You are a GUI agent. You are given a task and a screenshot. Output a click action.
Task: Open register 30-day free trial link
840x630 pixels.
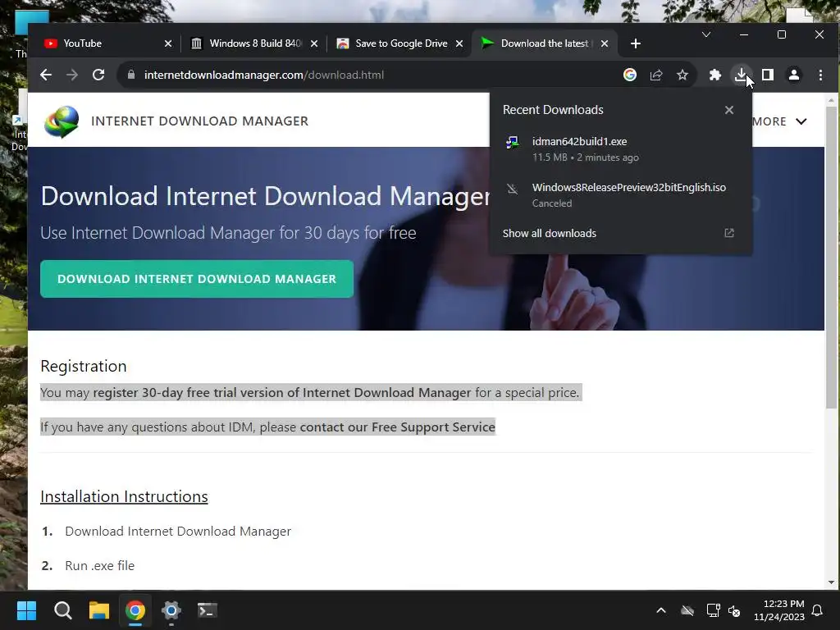(x=282, y=393)
